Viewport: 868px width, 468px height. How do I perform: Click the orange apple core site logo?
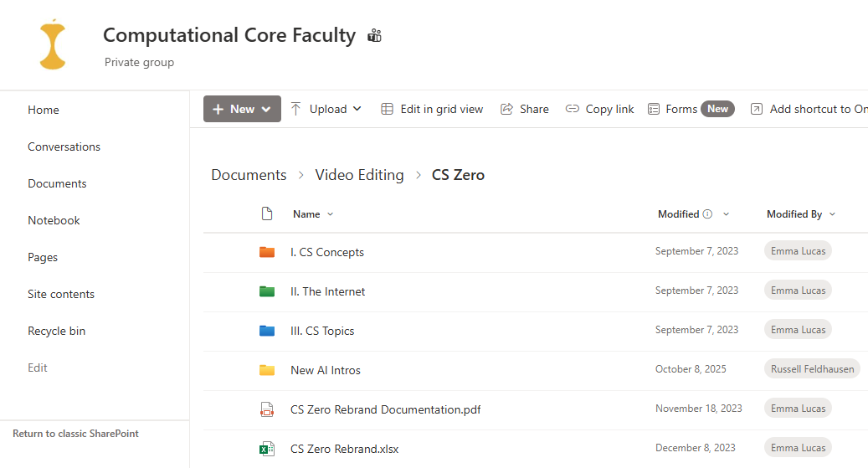point(53,44)
